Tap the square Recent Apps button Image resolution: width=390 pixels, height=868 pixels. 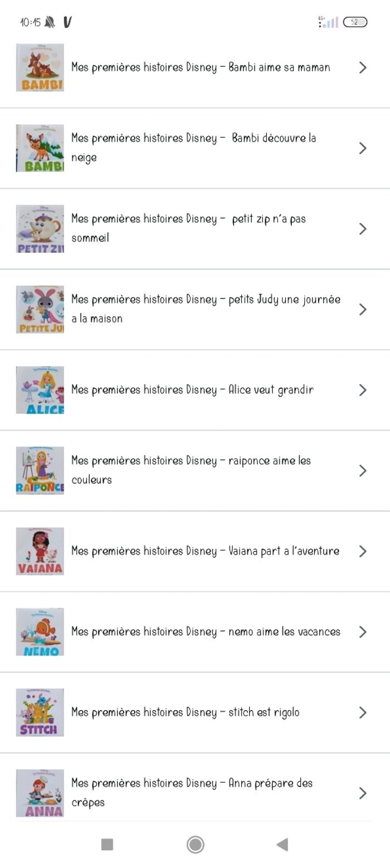(x=107, y=845)
